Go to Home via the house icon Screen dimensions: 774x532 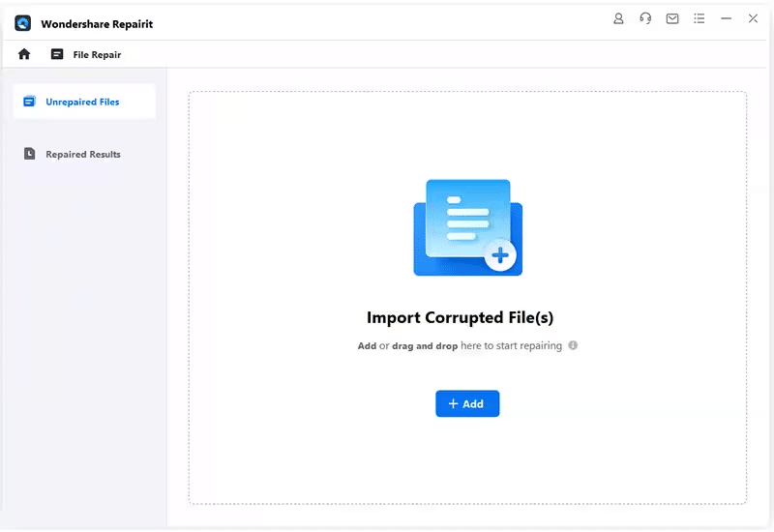(24, 54)
